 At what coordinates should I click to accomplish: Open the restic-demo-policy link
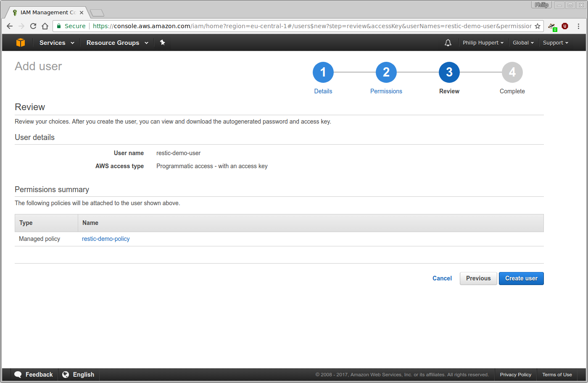click(x=105, y=239)
